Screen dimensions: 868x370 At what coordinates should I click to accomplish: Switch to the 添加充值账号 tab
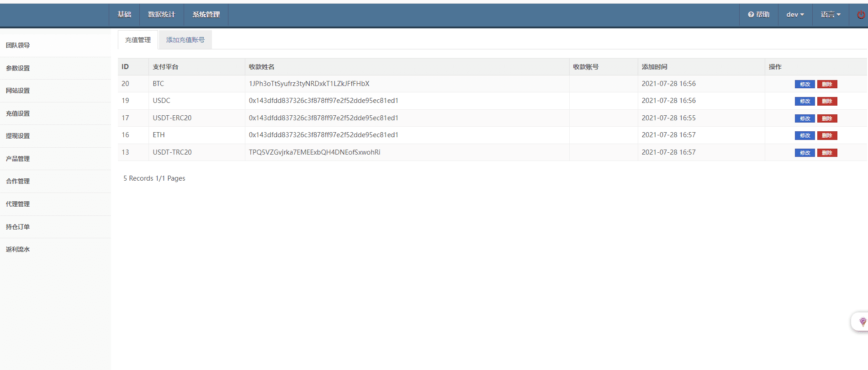click(185, 40)
